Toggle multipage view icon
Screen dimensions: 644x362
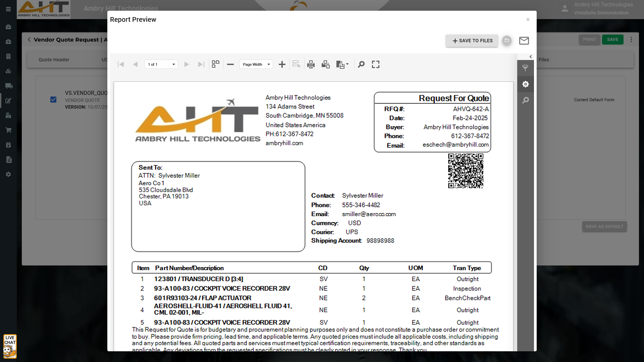216,64
